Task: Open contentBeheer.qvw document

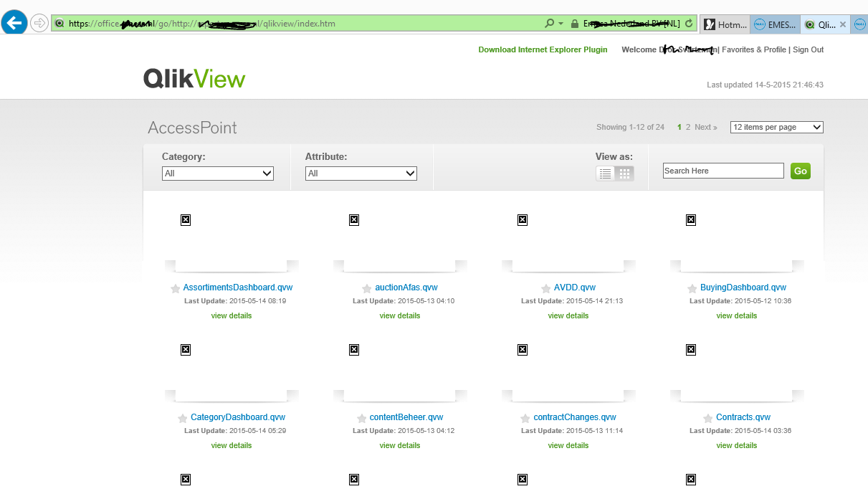Action: click(x=406, y=417)
